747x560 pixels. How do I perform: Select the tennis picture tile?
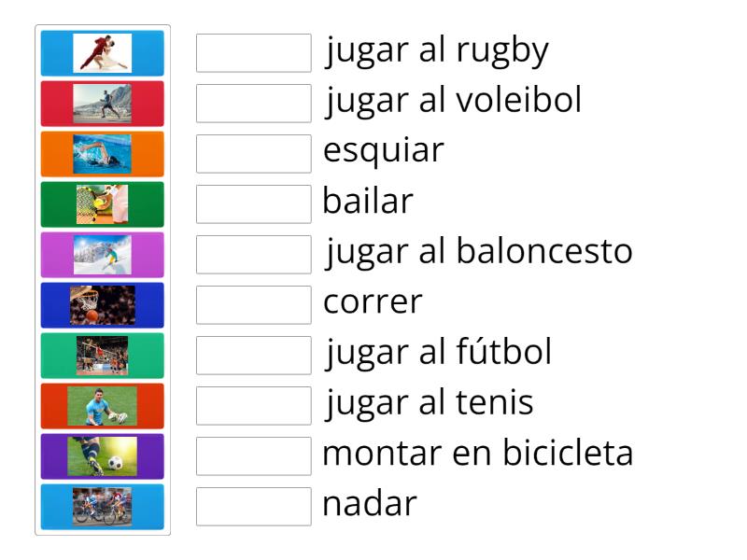point(103,203)
